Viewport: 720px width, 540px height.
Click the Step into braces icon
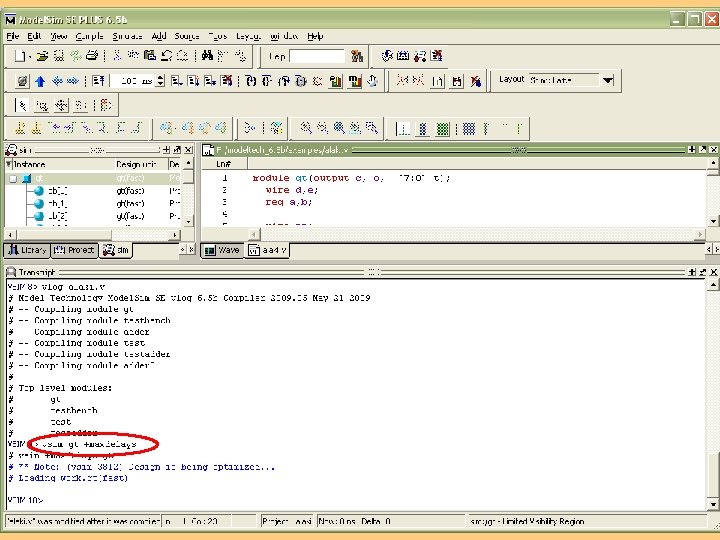click(251, 81)
